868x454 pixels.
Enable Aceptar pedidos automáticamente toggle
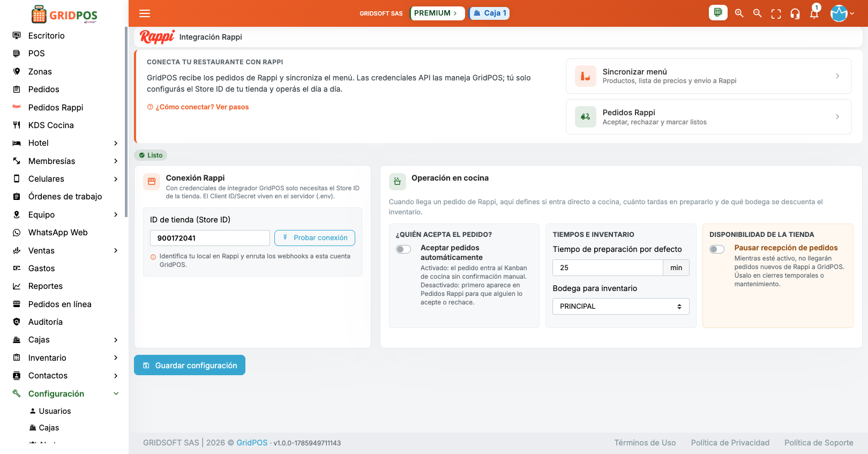(403, 249)
